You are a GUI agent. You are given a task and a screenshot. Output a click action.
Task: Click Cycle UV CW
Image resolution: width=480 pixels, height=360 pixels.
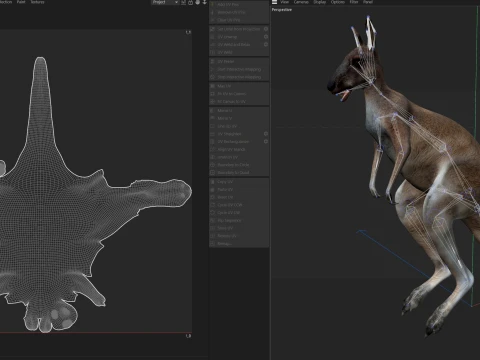(x=239, y=213)
